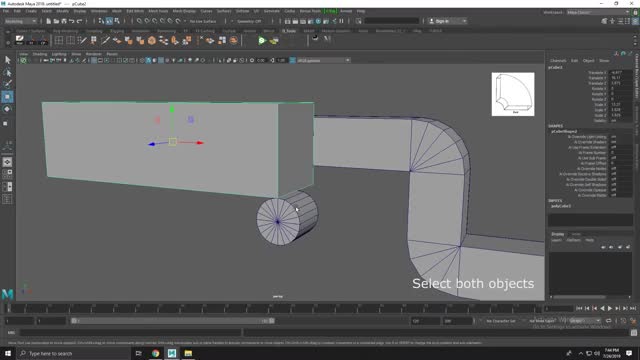This screenshot has width=640, height=360.
Task: Open viewport sRGB gamma dropdown
Action: tap(324, 60)
